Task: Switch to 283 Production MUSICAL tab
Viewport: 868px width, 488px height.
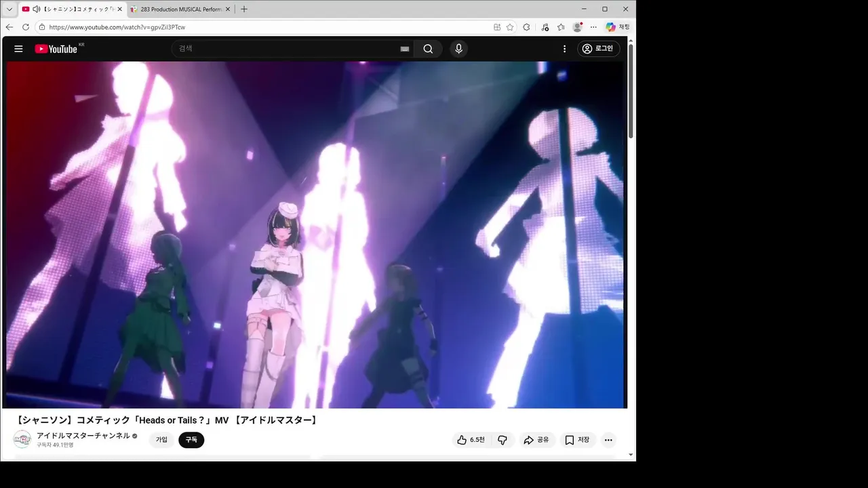Action: click(181, 9)
